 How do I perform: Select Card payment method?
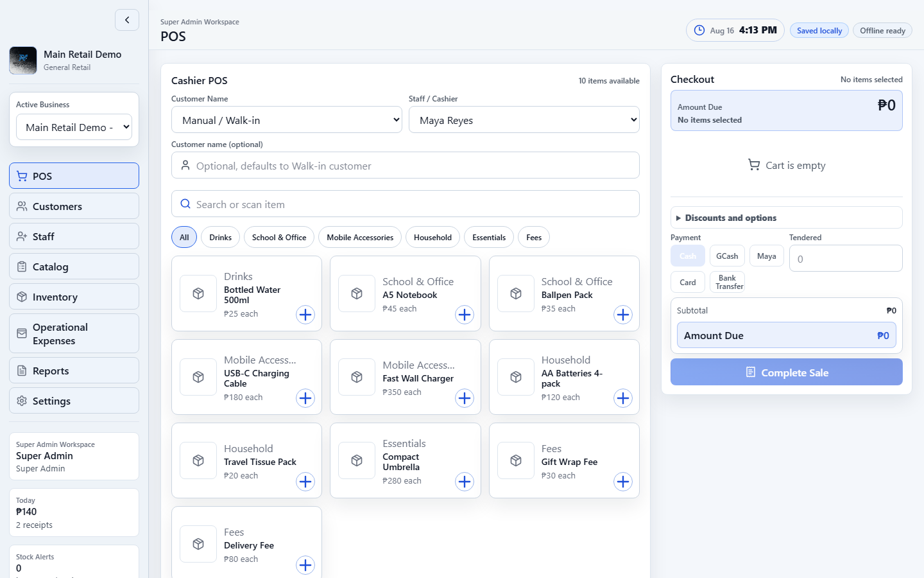pos(688,282)
